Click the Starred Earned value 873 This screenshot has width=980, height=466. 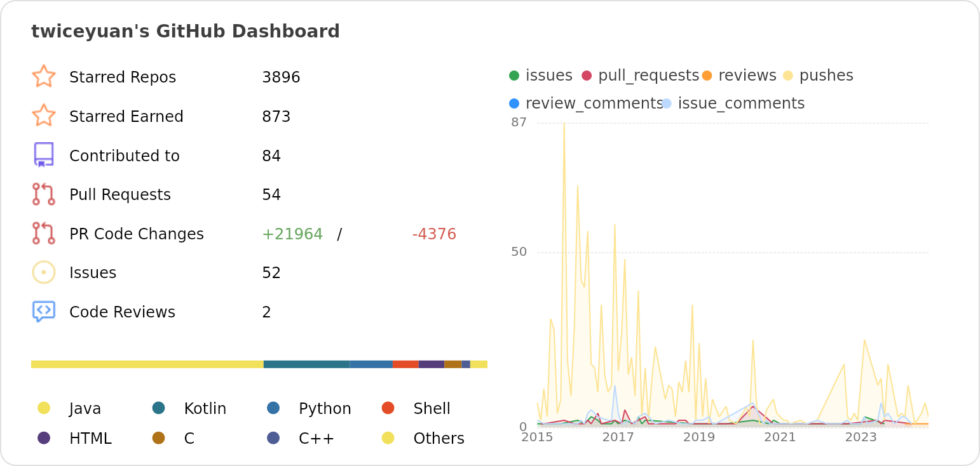[276, 117]
